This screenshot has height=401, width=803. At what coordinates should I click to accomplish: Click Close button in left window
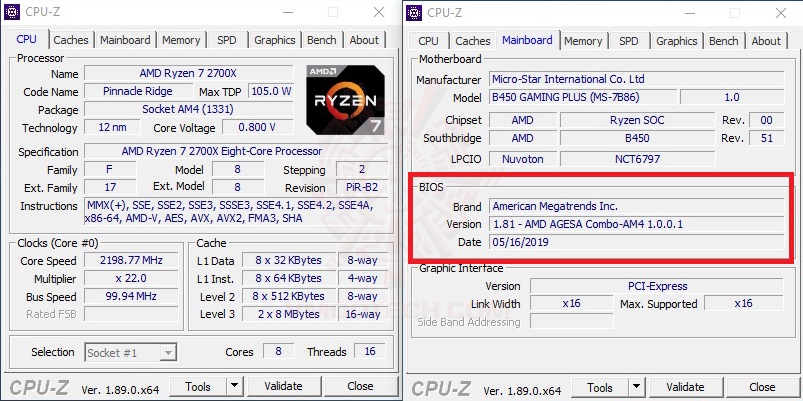361,386
